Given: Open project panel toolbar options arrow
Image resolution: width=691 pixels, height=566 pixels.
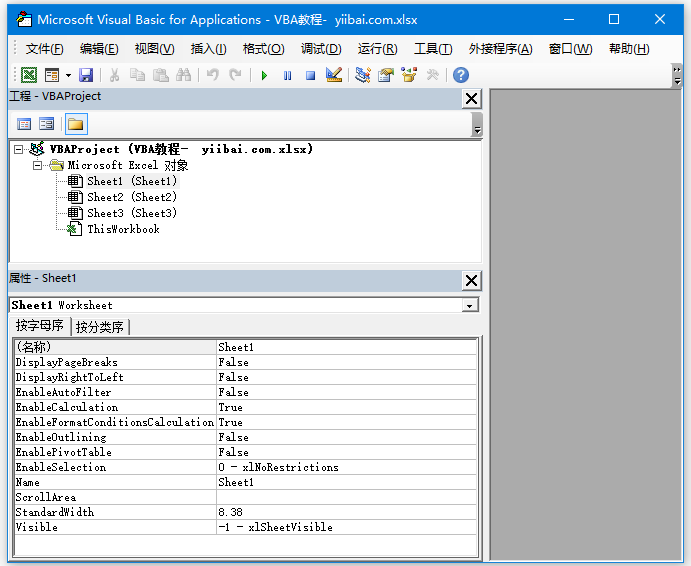Looking at the screenshot, I should (x=477, y=125).
